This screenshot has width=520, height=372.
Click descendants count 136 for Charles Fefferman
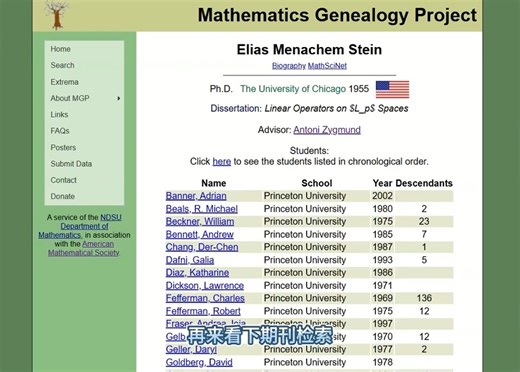(x=424, y=298)
